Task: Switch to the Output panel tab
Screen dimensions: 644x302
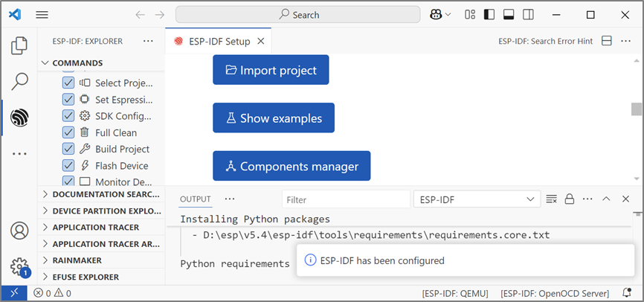Action: pos(196,199)
